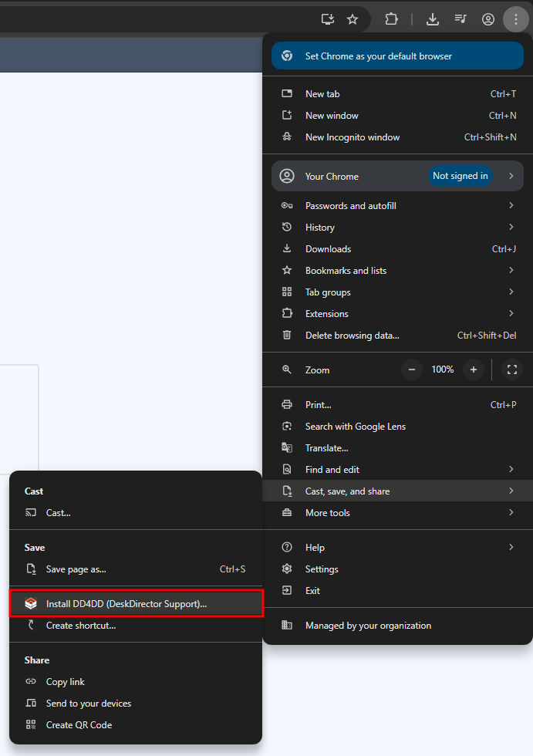Open Managed by your organization info
This screenshot has height=756, width=533.
coord(368,626)
